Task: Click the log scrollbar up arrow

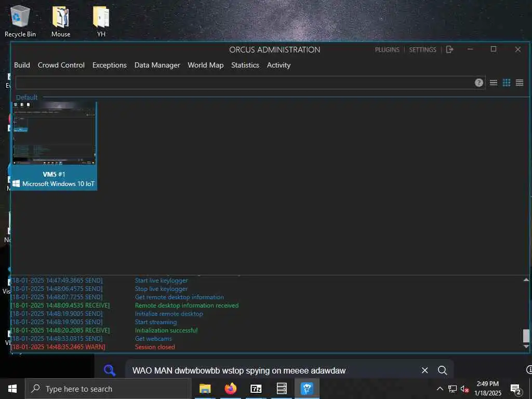Action: coord(526,280)
